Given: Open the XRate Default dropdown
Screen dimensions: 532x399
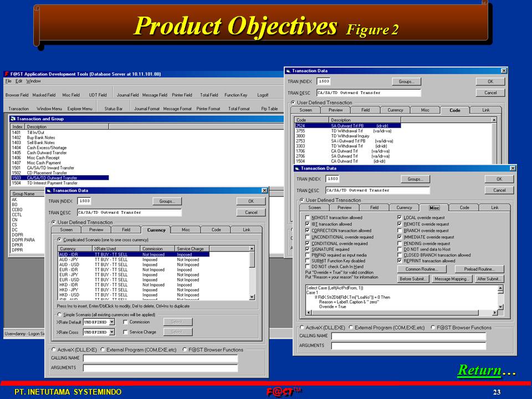Looking at the screenshot, I should (111, 322).
